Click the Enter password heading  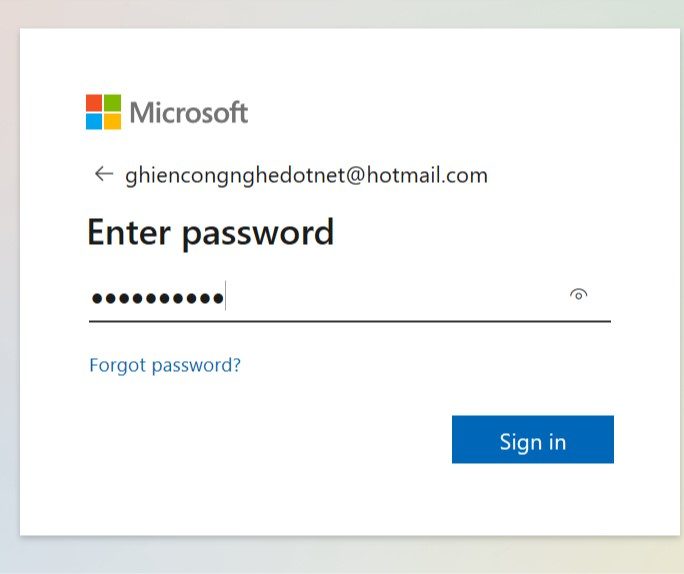(x=210, y=233)
